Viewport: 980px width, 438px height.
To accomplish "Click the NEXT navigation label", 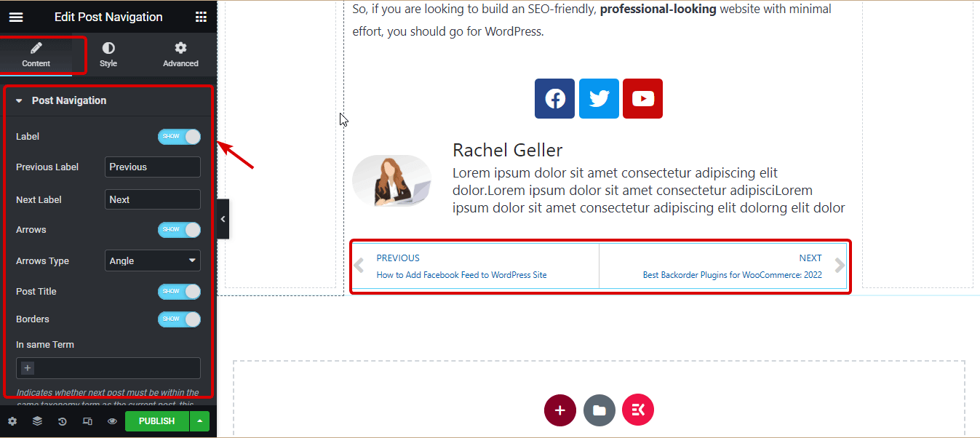I will tap(810, 258).
